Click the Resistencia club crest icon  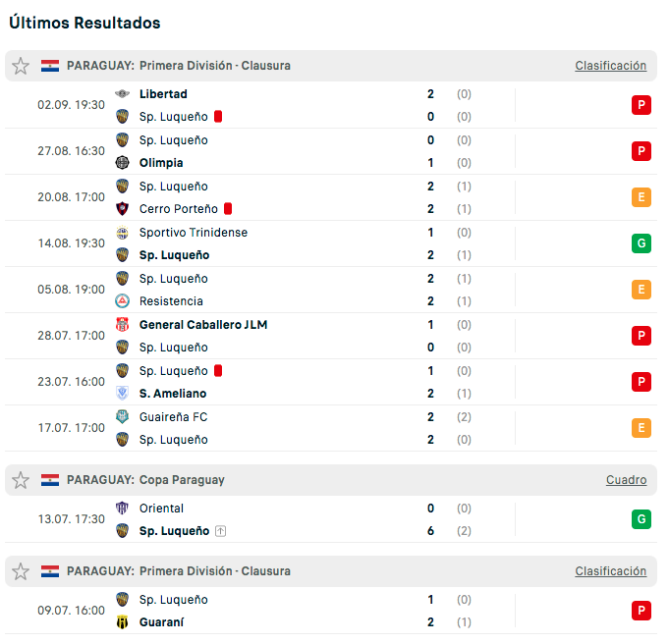click(123, 301)
